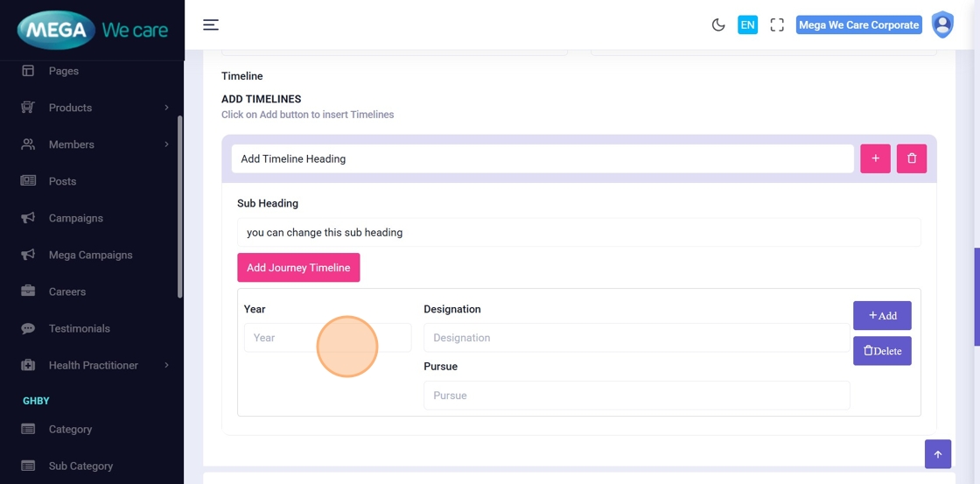Click the sidebar vertical scrollbar

(180, 206)
